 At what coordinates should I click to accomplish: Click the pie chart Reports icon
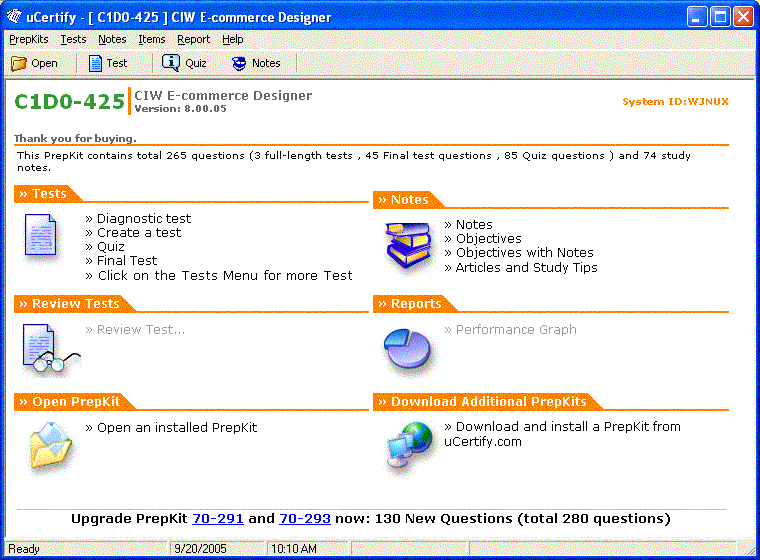tap(407, 348)
